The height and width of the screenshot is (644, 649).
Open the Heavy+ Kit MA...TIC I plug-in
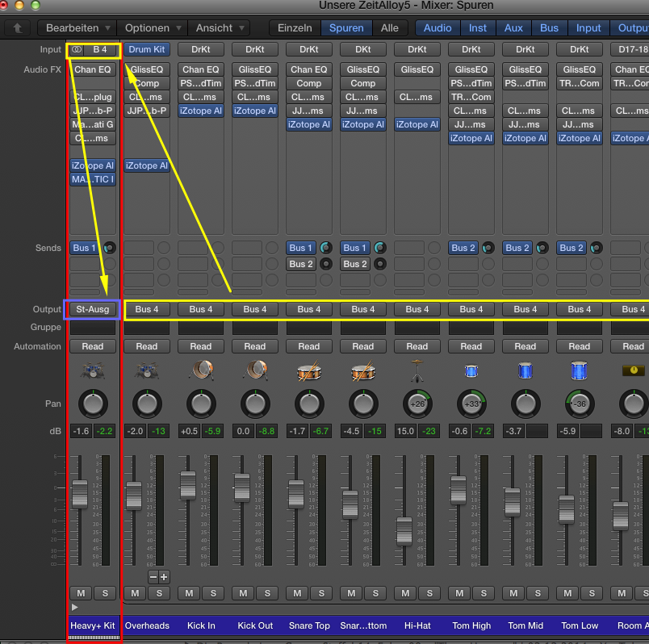(x=93, y=180)
